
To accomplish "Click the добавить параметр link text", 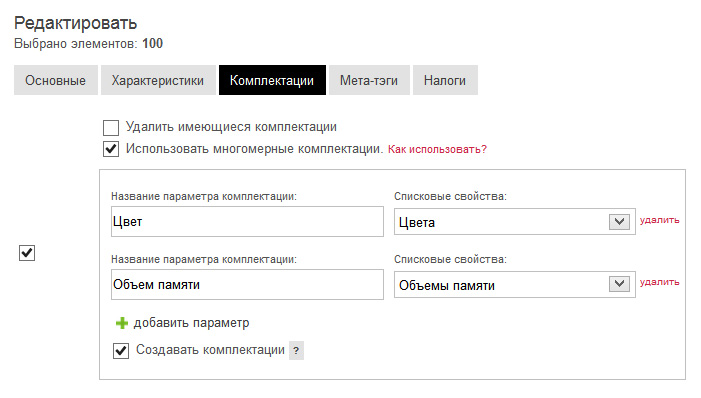I will pos(191,323).
